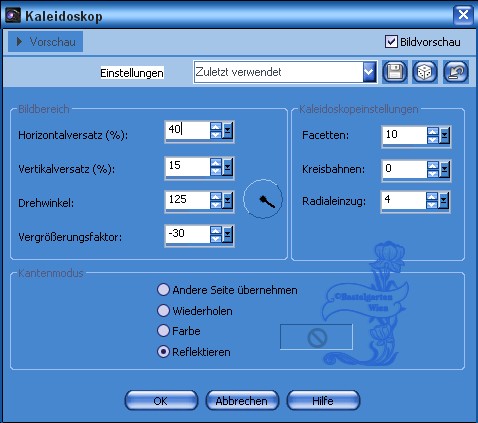Click the save preset floppy disk icon
Screen dimensions: 478x423
395,72
